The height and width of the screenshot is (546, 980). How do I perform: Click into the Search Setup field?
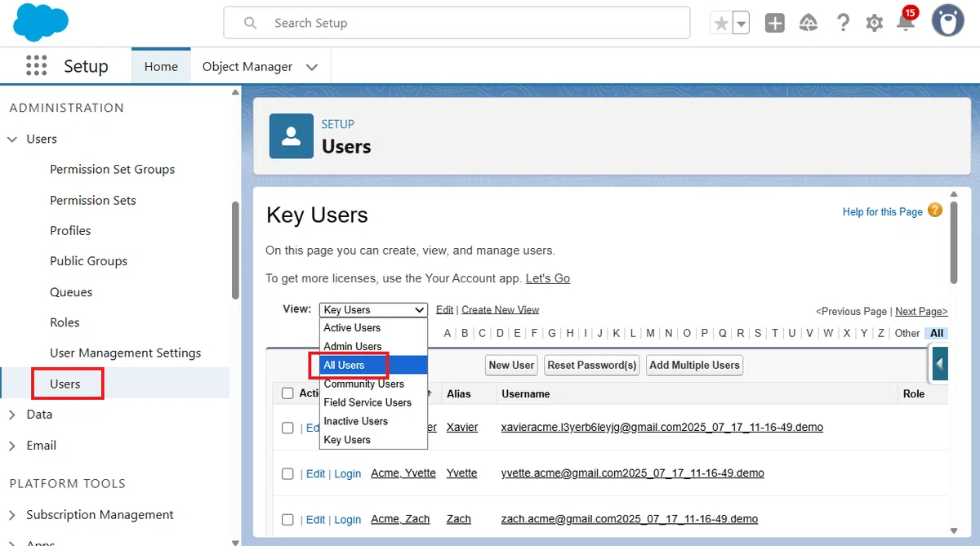point(457,23)
